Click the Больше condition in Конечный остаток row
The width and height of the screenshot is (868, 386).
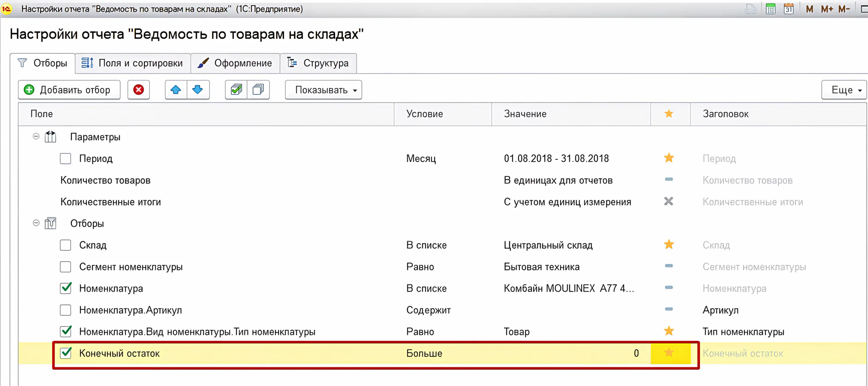tap(424, 353)
